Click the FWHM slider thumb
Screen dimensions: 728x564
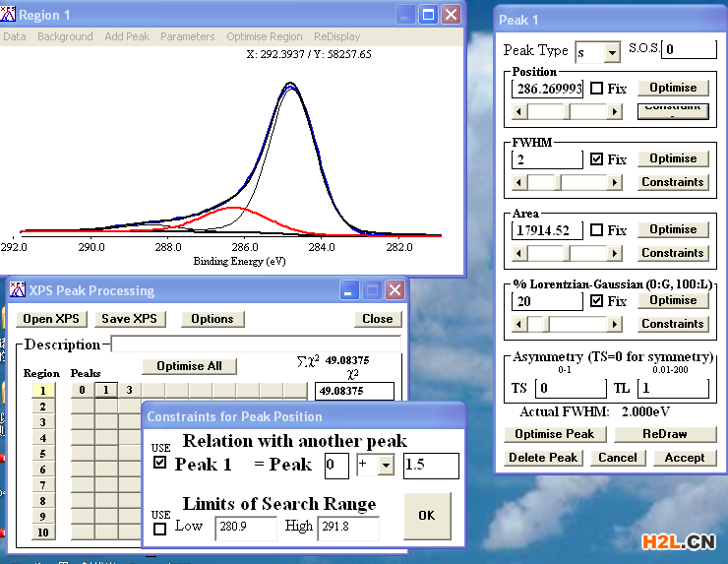558,182
